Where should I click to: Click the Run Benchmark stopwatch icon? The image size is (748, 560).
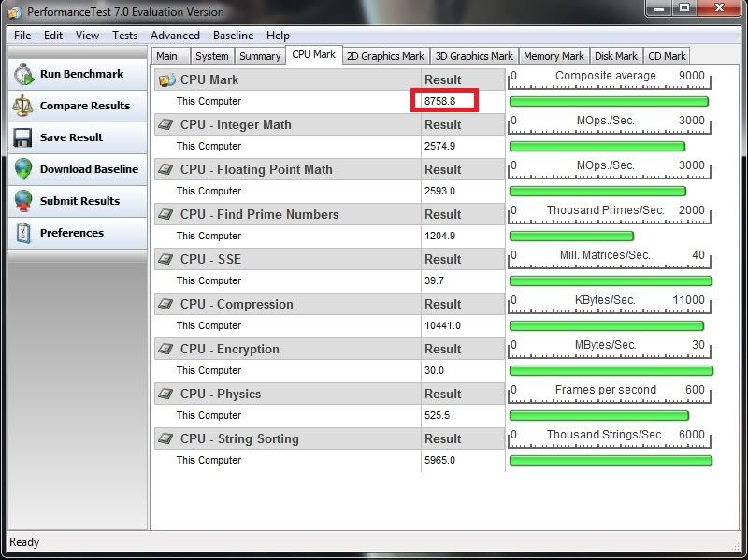tap(23, 75)
